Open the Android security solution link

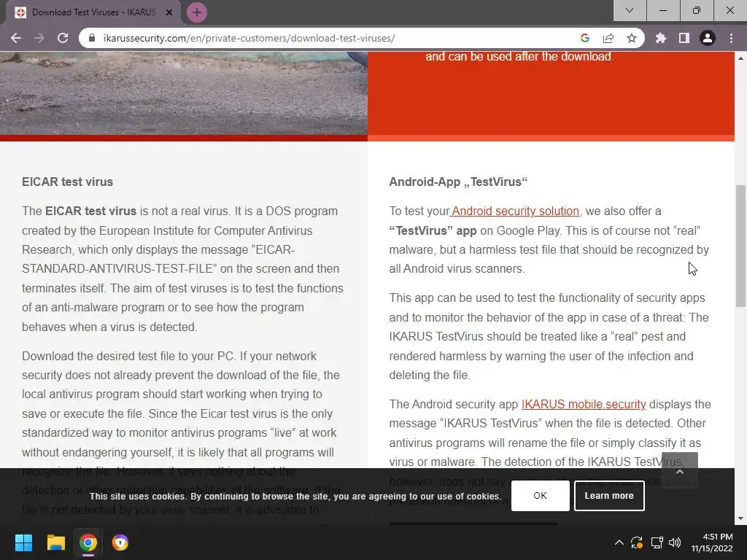coord(515,211)
